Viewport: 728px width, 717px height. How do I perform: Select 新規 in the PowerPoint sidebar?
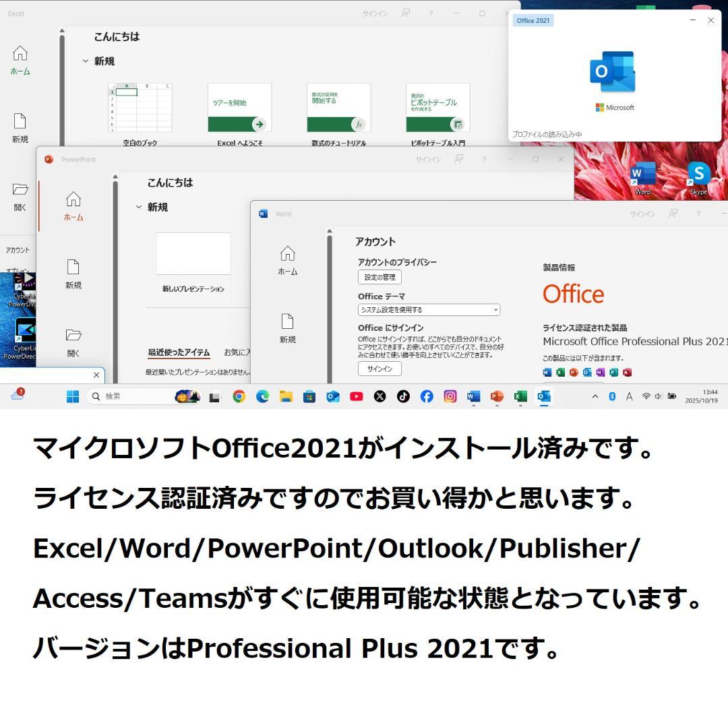tap(73, 274)
